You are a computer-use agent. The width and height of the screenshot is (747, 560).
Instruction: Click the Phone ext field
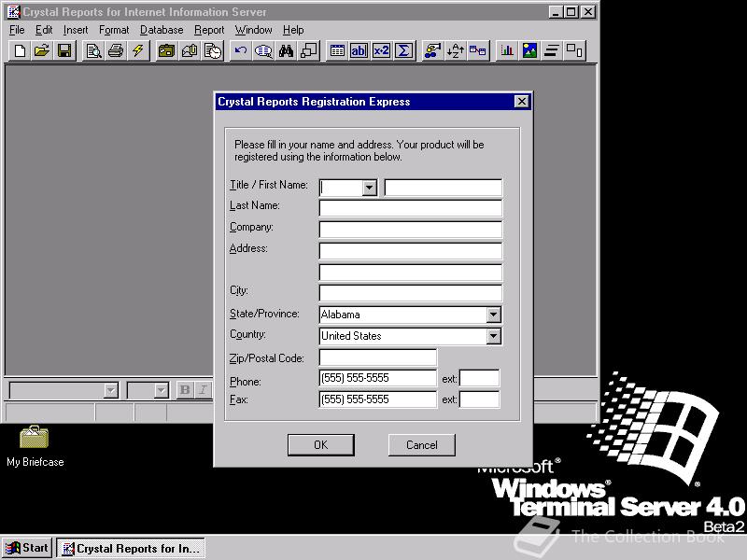[479, 378]
